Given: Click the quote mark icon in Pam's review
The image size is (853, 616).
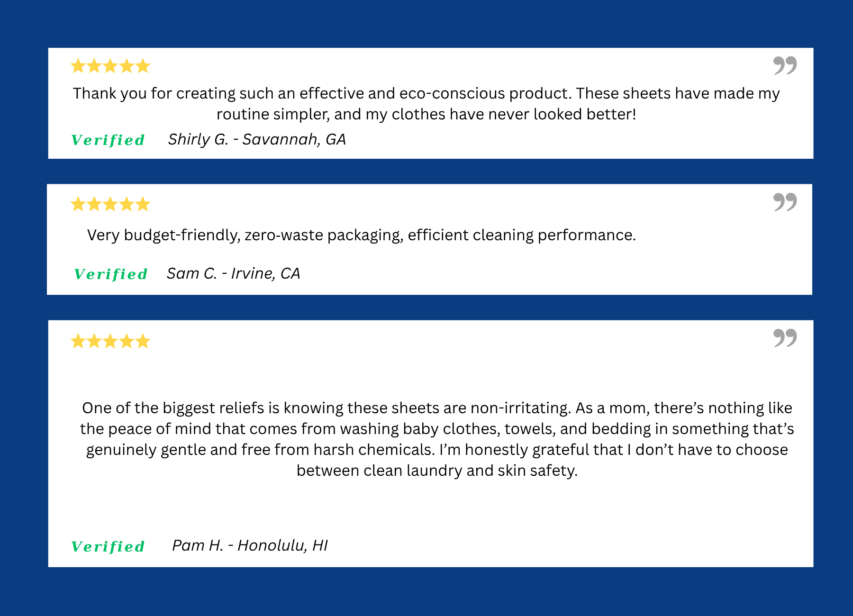Looking at the screenshot, I should pyautogui.click(x=785, y=338).
